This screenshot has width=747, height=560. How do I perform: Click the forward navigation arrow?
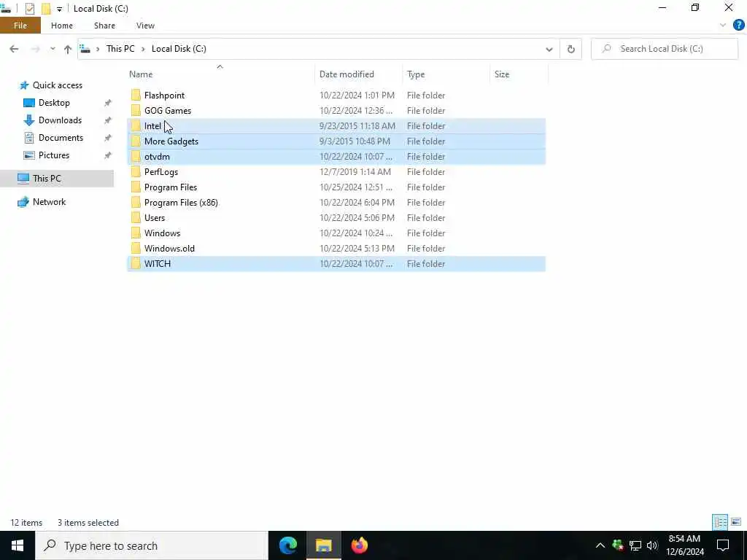pyautogui.click(x=35, y=49)
